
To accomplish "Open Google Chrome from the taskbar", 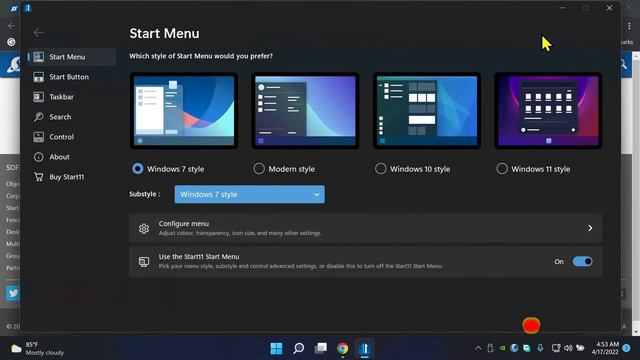I will (x=342, y=348).
